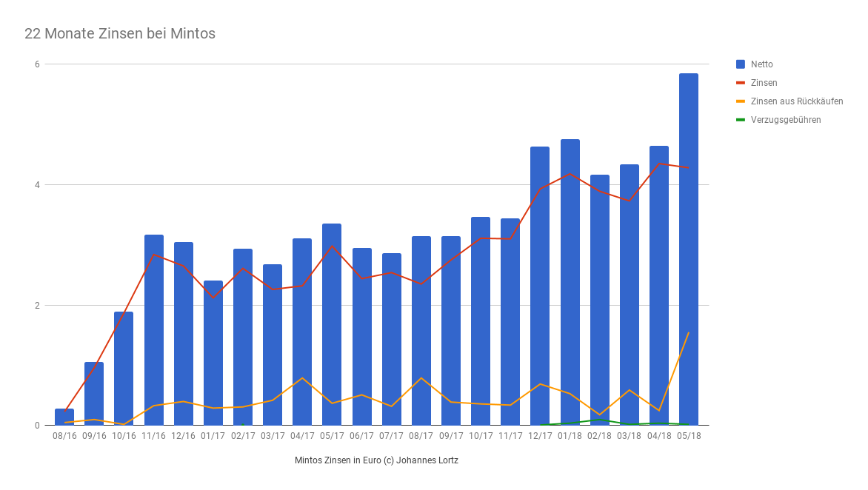
Task: Click the x-axis label '02/18'
Action: click(x=599, y=436)
